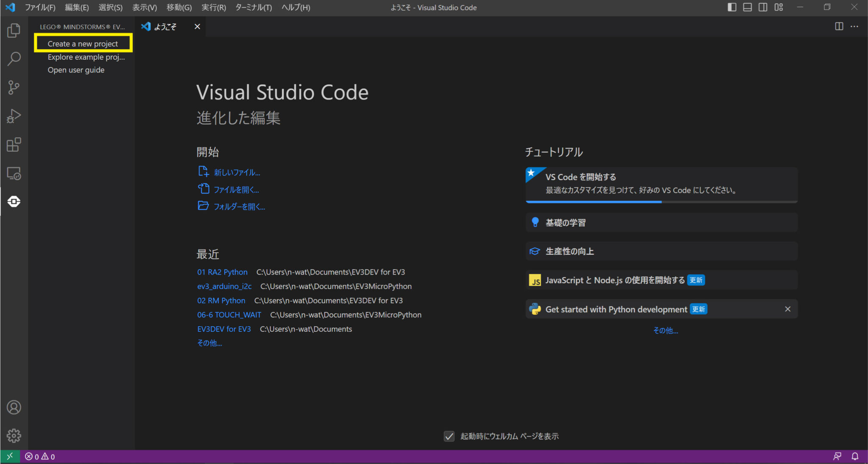Click Explore example projects entry
The image size is (868, 464).
[86, 57]
